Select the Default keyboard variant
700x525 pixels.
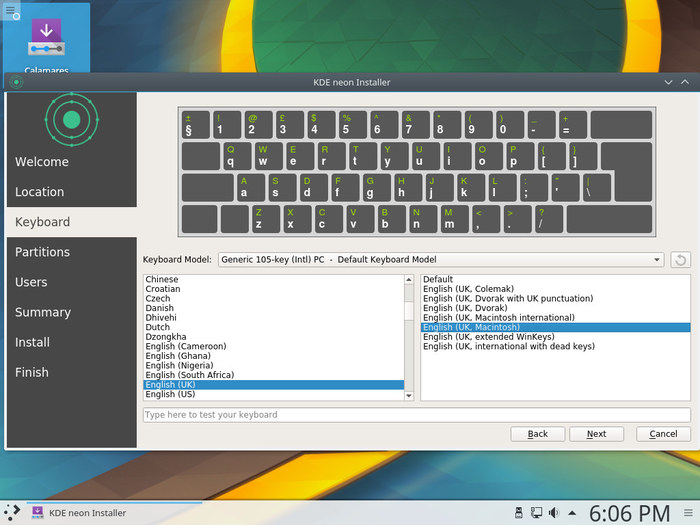tap(438, 279)
